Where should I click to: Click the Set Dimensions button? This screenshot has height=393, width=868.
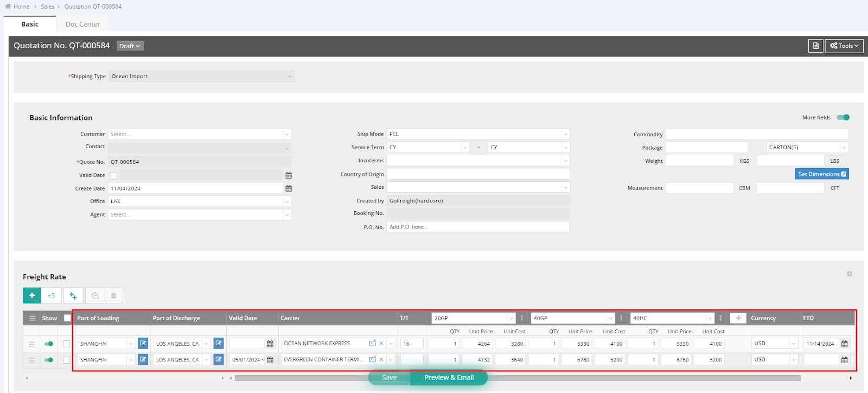click(821, 174)
